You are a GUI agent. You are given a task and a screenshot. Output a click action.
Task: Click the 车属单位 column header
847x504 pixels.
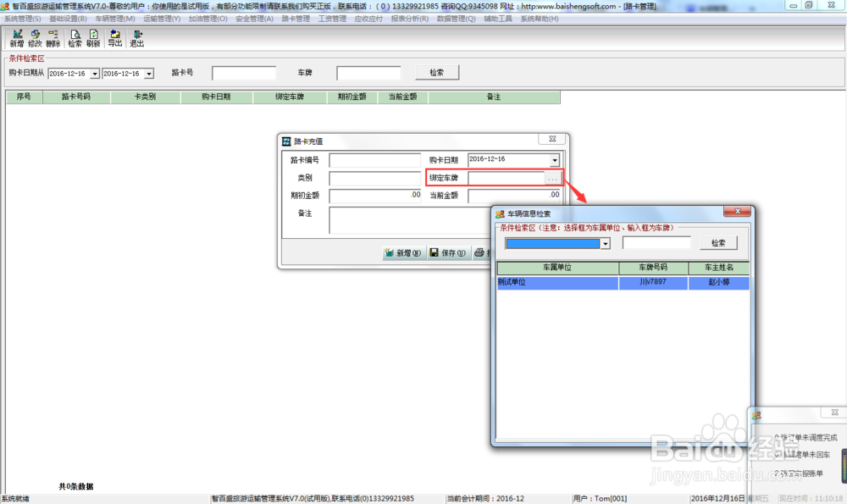click(557, 268)
